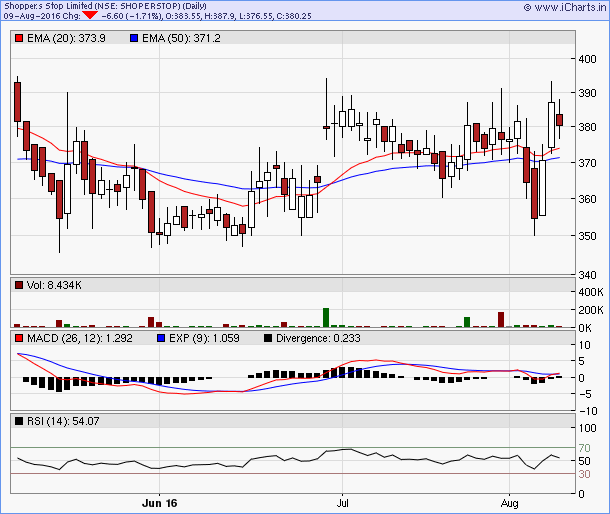Click the www.iCharts.in copyright text
The width and height of the screenshot is (610, 514).
click(564, 7)
